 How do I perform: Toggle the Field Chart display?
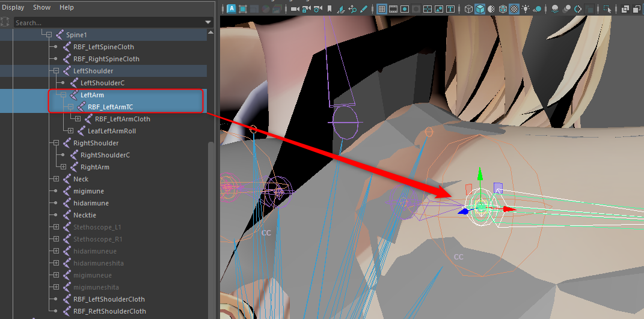pos(428,8)
